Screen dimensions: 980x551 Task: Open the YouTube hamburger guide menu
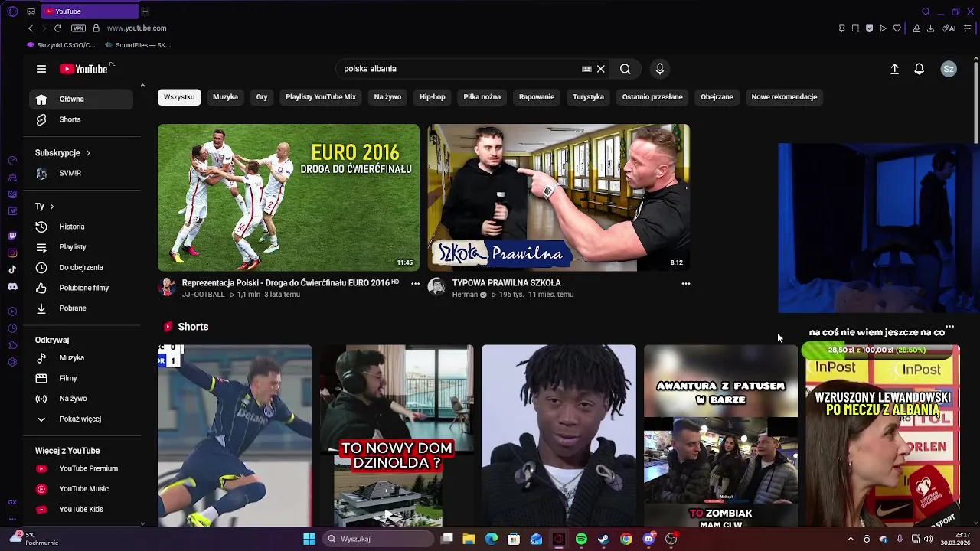tap(41, 69)
